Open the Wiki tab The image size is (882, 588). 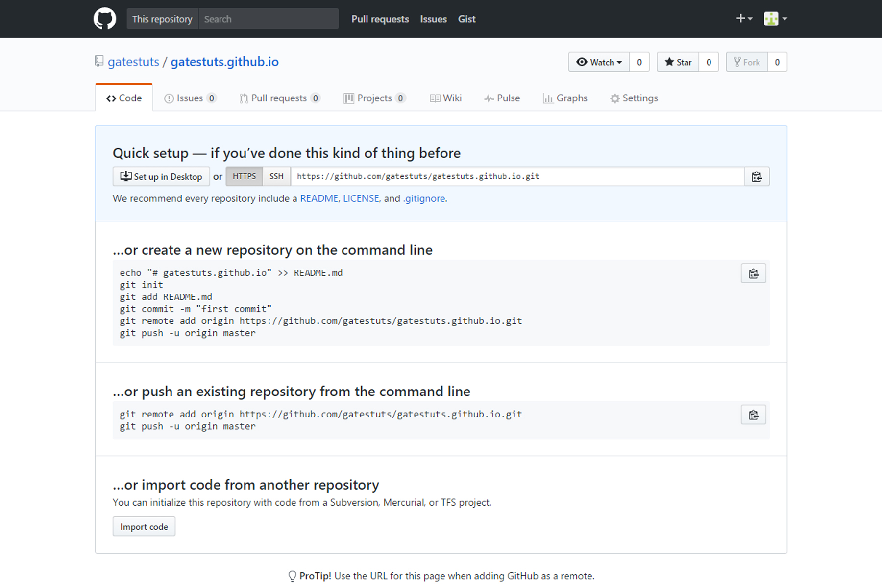[445, 98]
